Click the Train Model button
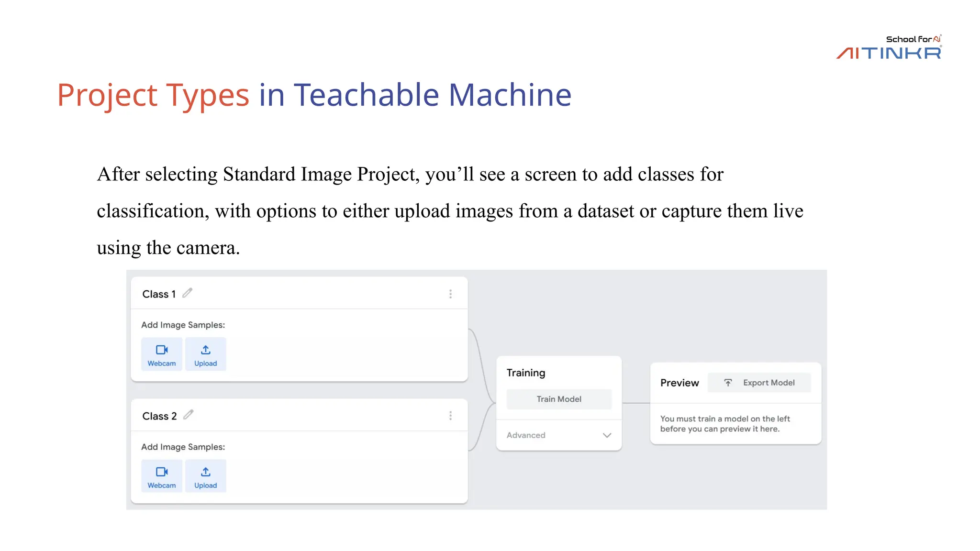This screenshot has width=980, height=551. tap(559, 399)
